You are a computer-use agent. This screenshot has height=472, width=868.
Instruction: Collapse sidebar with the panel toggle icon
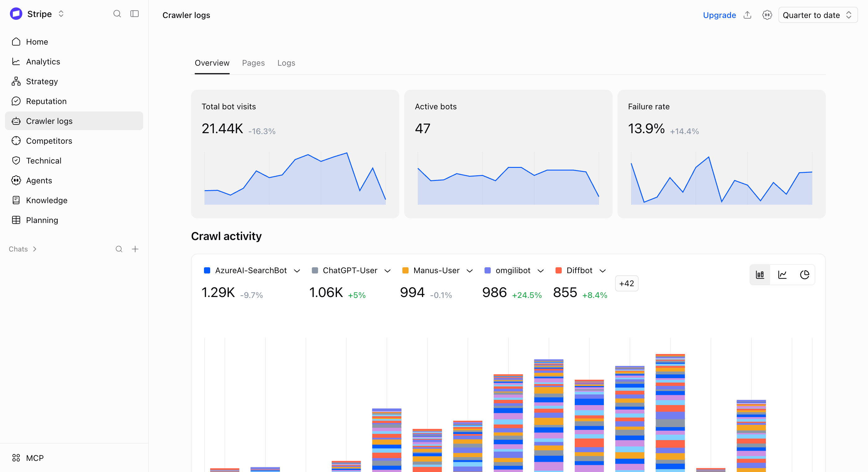pyautogui.click(x=135, y=14)
